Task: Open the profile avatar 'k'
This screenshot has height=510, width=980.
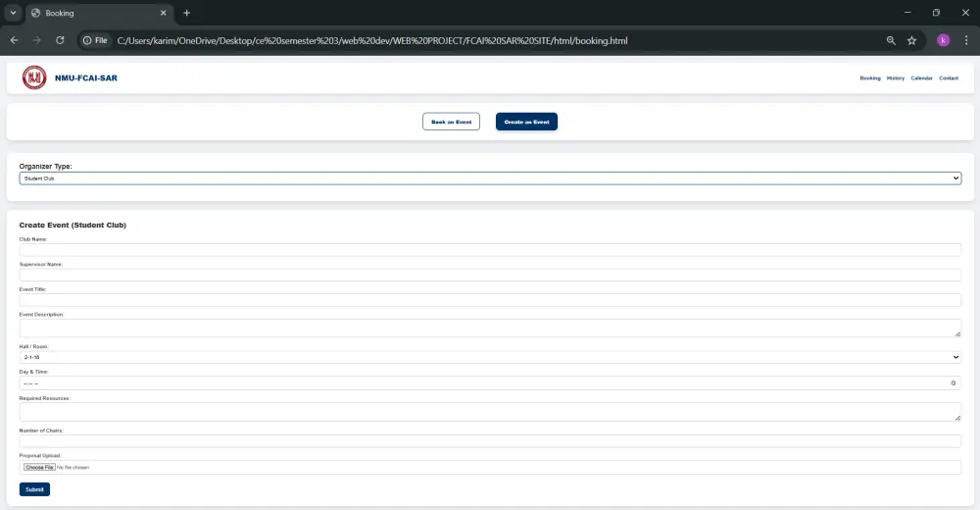Action: click(x=943, y=40)
